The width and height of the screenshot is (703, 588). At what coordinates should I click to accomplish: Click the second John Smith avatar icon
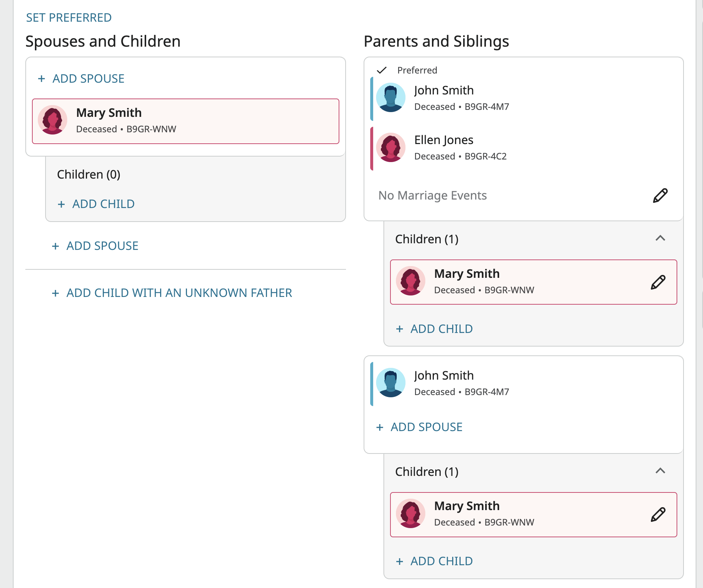click(391, 383)
